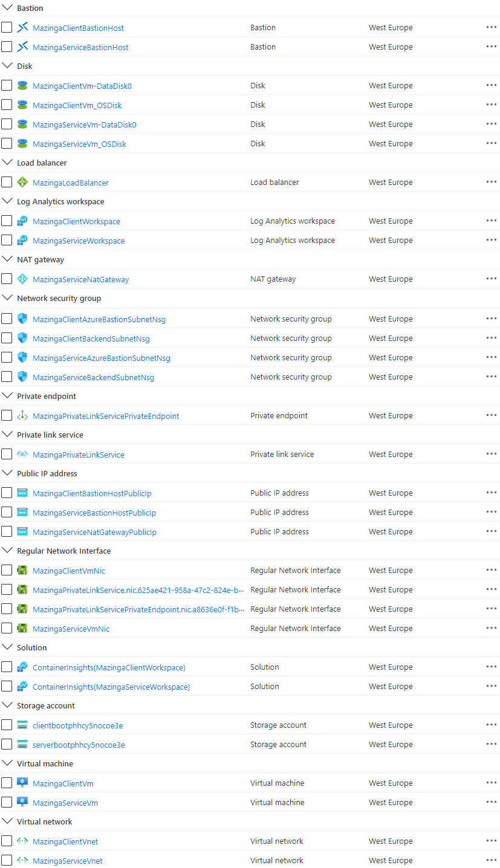
Task: Open the ellipsis menu for MazingaPrivateLinkService
Action: click(x=492, y=454)
